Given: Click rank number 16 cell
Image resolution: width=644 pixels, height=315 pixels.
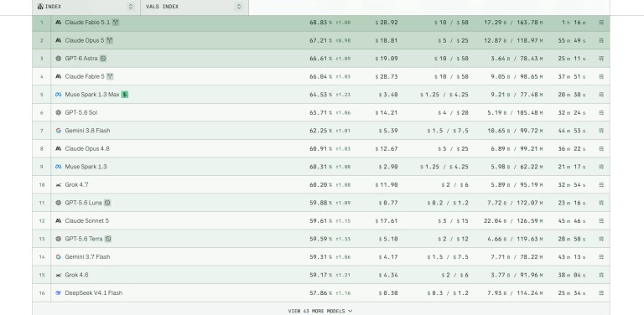Looking at the screenshot, I should [41, 293].
